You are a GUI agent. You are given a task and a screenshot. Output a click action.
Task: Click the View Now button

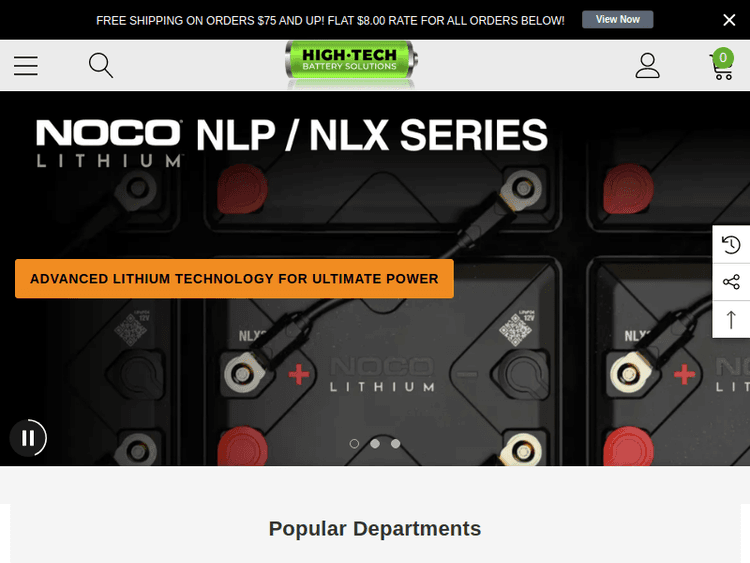618,20
